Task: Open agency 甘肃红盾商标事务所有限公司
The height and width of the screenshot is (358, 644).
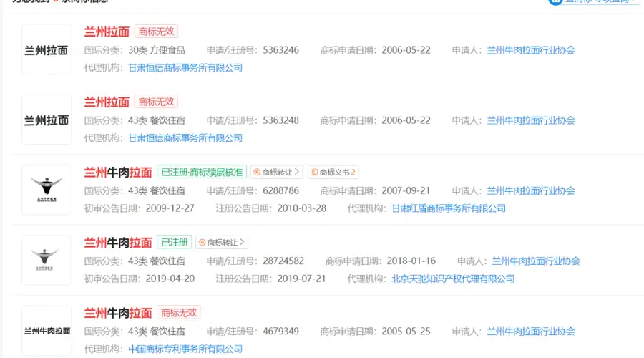Action: pos(449,208)
